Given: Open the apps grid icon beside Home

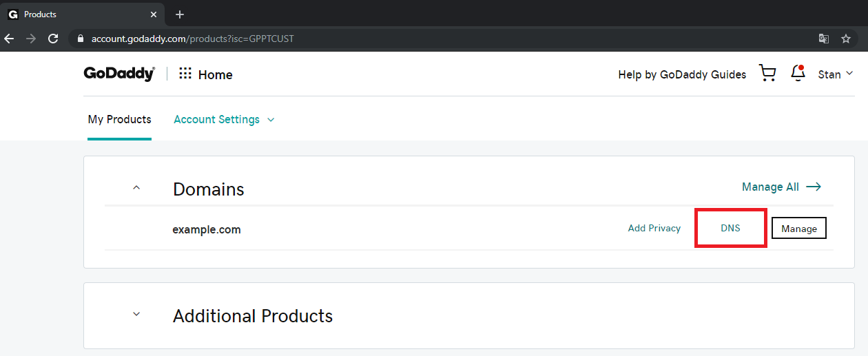Looking at the screenshot, I should click(185, 74).
